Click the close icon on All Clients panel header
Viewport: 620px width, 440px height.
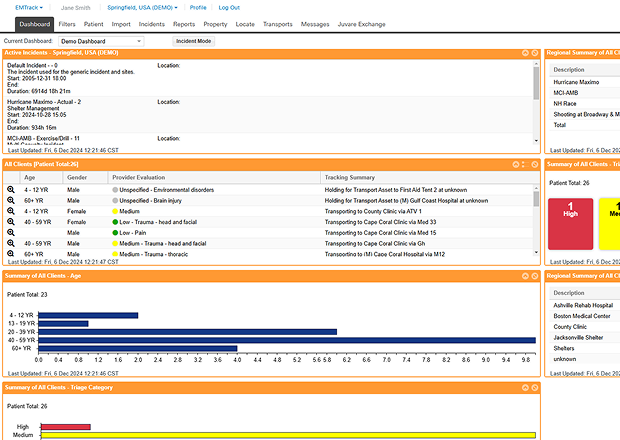pyautogui.click(x=535, y=163)
